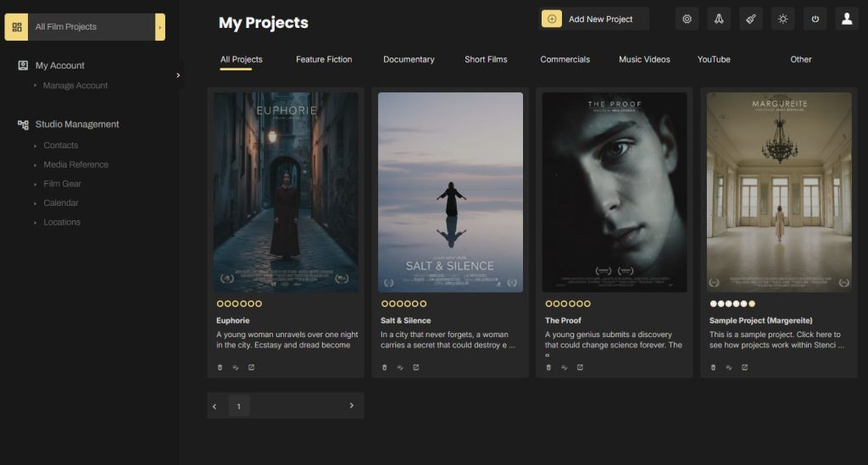868x465 pixels.
Task: Switch to the Documentary tab
Action: coord(409,59)
